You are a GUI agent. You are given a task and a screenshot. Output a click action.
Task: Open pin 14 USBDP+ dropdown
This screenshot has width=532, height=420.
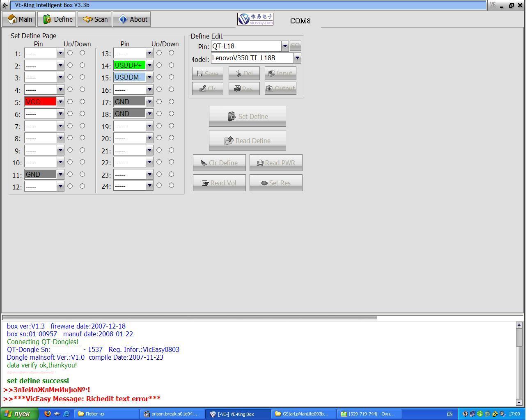point(149,65)
